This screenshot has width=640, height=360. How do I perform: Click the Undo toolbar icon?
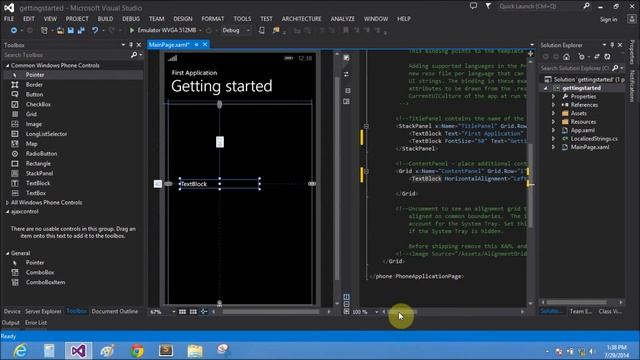[x=95, y=30]
